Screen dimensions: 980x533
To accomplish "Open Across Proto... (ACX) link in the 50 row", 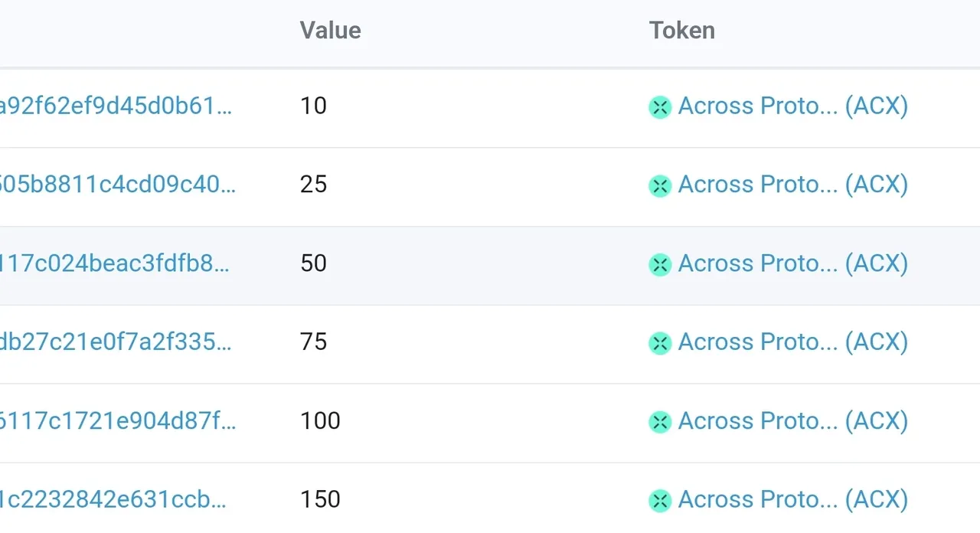I will point(793,264).
